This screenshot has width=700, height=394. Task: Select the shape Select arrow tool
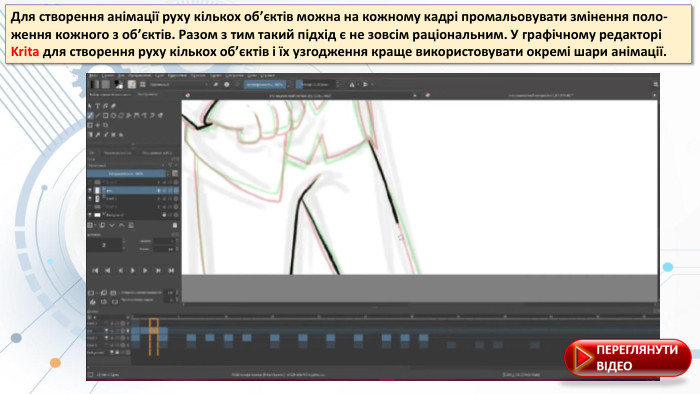pos(89,106)
